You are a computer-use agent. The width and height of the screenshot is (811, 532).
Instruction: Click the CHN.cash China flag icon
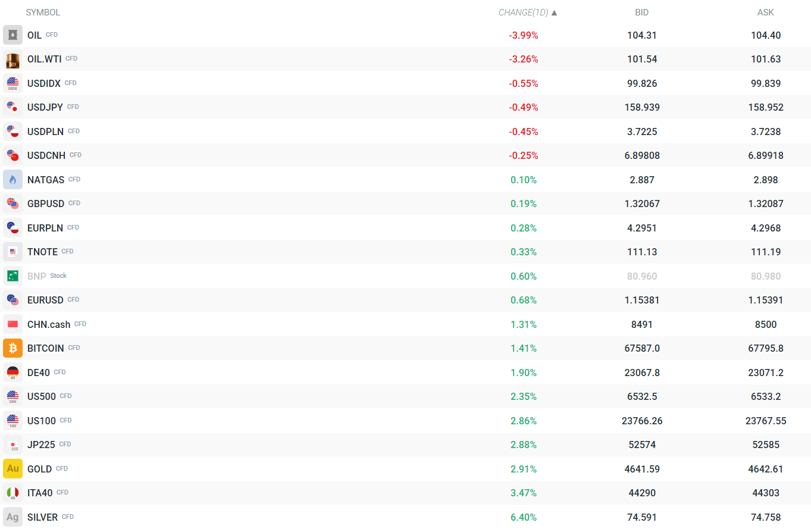click(x=12, y=324)
